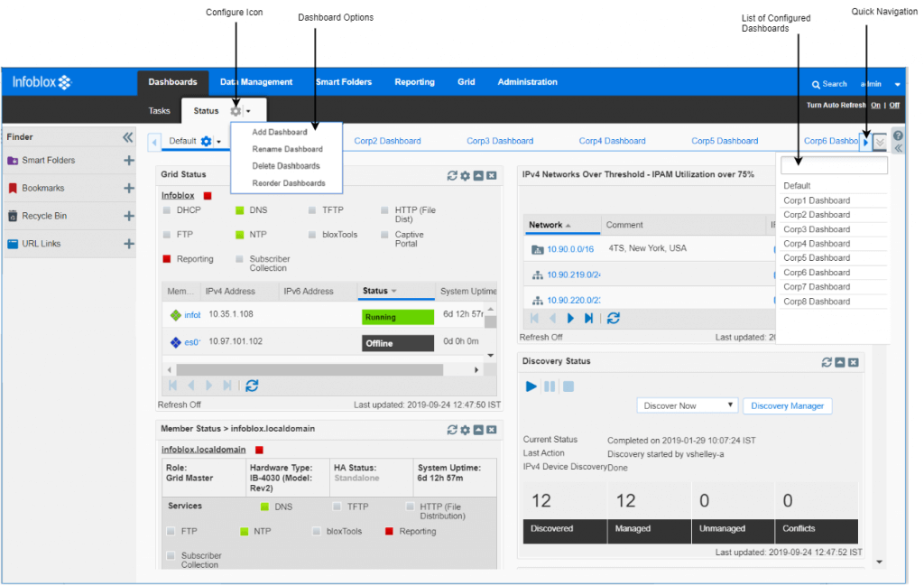The image size is (924, 586).
Task: Refresh the IPv4 Networks table
Action: 614,319
